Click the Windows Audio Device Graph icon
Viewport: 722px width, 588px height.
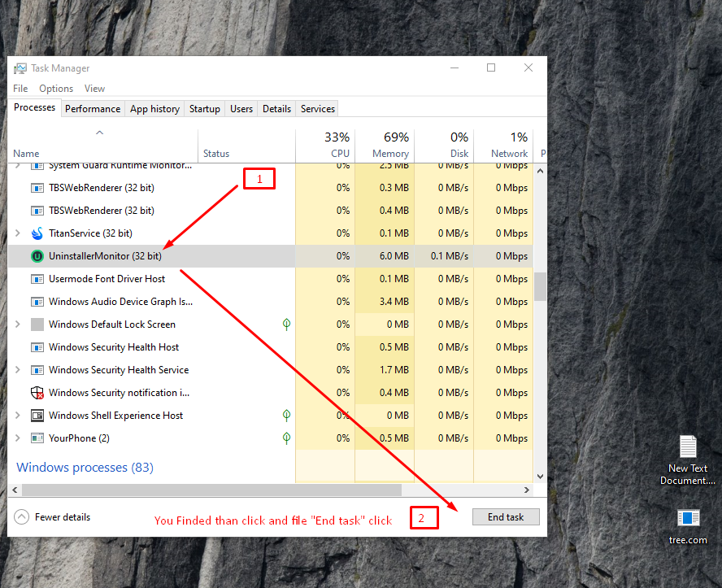tap(37, 302)
